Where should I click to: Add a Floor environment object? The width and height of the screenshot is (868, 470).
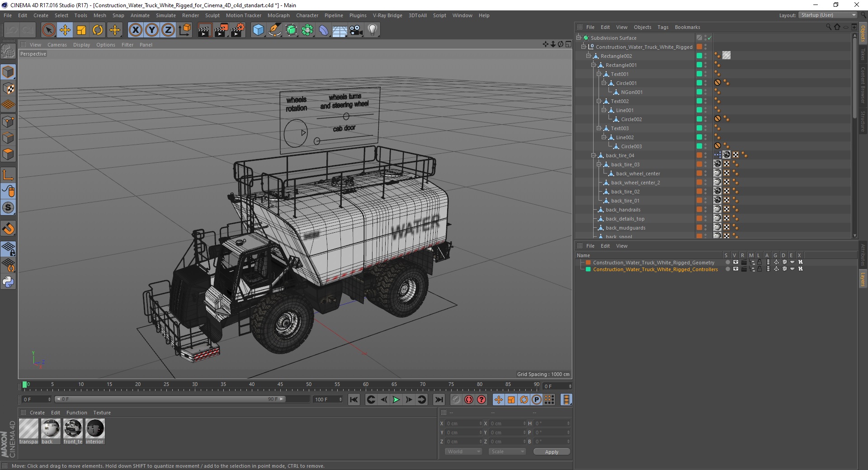(x=340, y=30)
